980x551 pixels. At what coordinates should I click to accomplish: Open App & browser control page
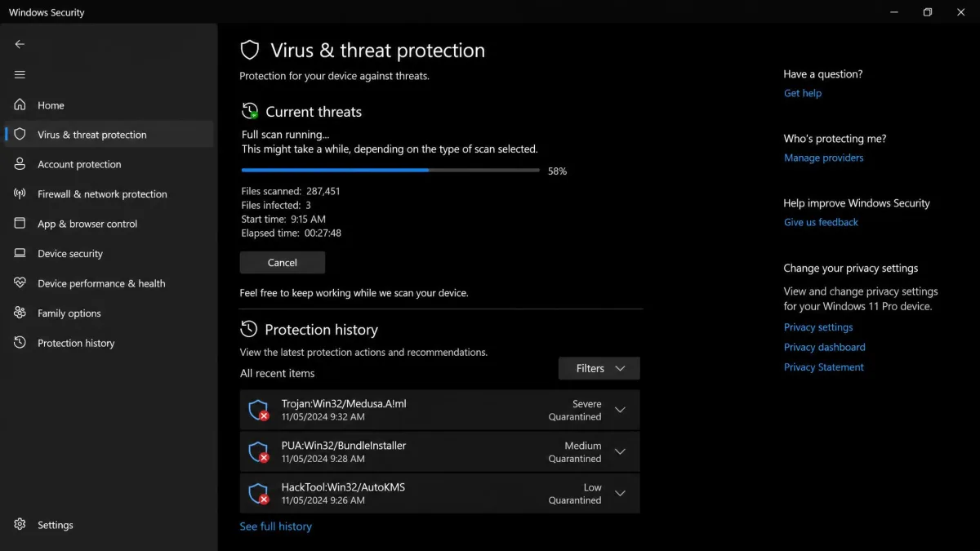click(109, 224)
